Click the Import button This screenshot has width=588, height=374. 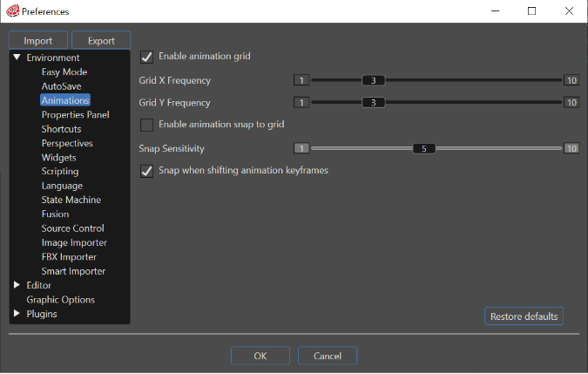click(x=38, y=40)
